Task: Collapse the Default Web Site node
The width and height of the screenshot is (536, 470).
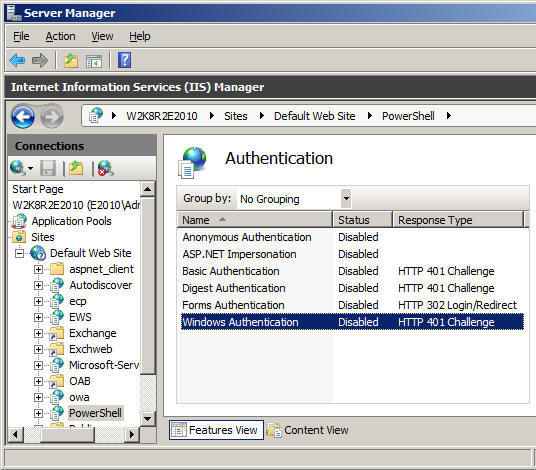Action: 20,253
